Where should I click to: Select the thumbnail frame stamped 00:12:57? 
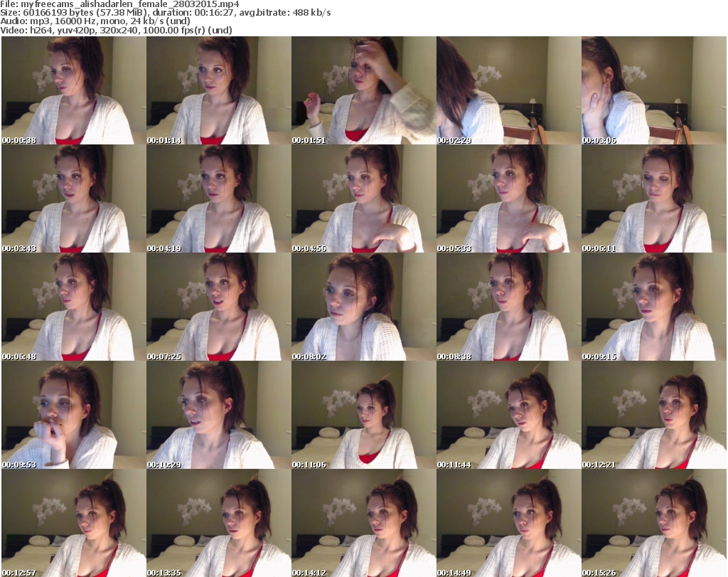coord(74,523)
